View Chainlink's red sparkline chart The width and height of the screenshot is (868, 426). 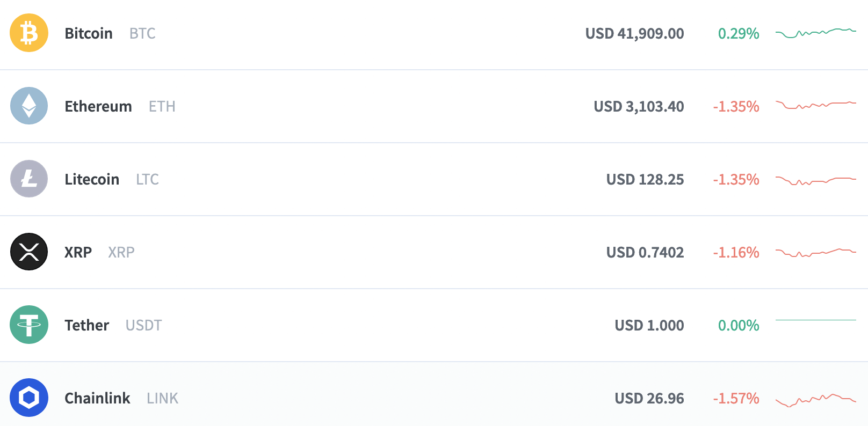[815, 400]
